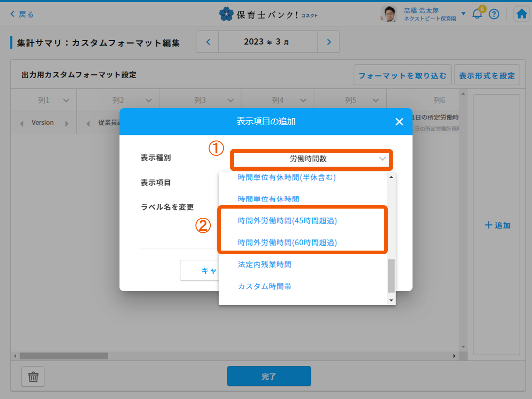Go to previous month arrow
This screenshot has height=399, width=532.
208,42
